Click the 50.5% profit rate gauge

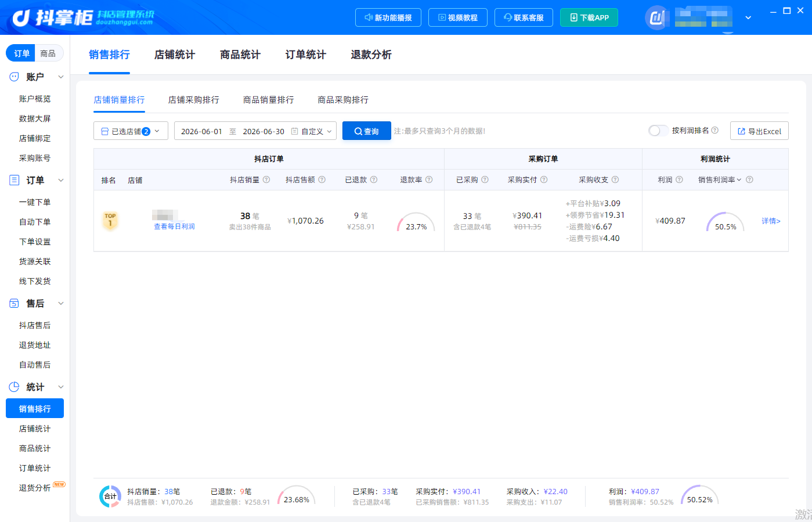(x=726, y=222)
